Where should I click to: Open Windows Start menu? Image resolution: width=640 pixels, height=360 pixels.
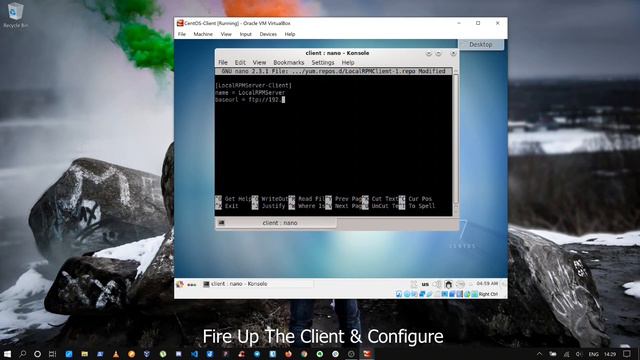(7, 354)
